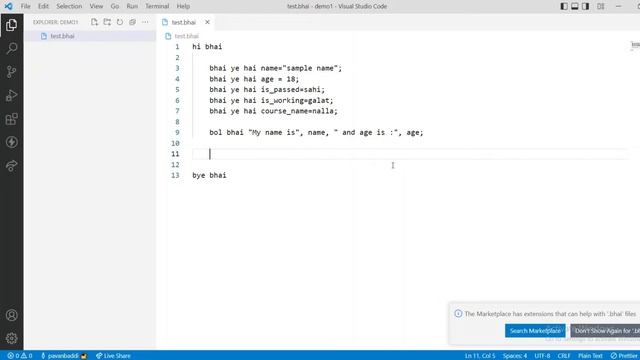
Task: Select language mode Plain Text
Action: [x=590, y=356]
